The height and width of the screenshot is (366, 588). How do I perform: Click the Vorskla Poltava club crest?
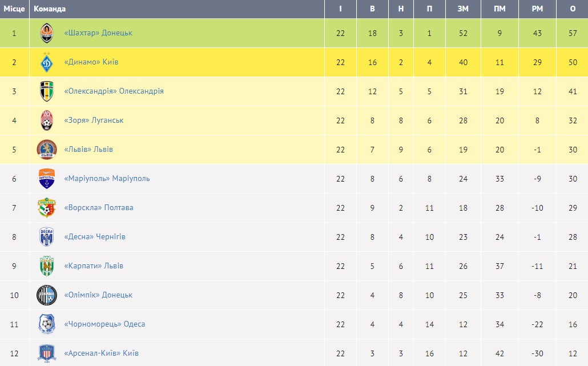tap(46, 208)
